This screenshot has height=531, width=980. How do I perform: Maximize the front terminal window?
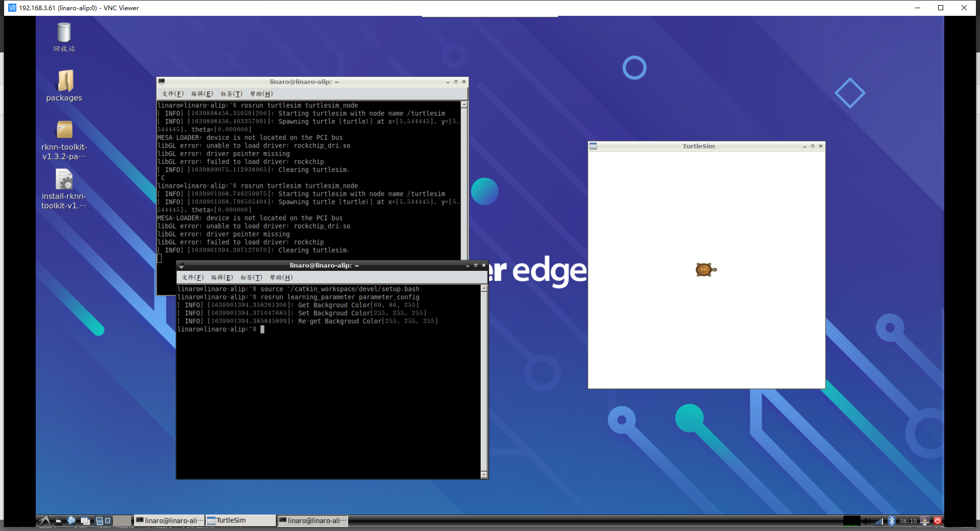pos(476,265)
